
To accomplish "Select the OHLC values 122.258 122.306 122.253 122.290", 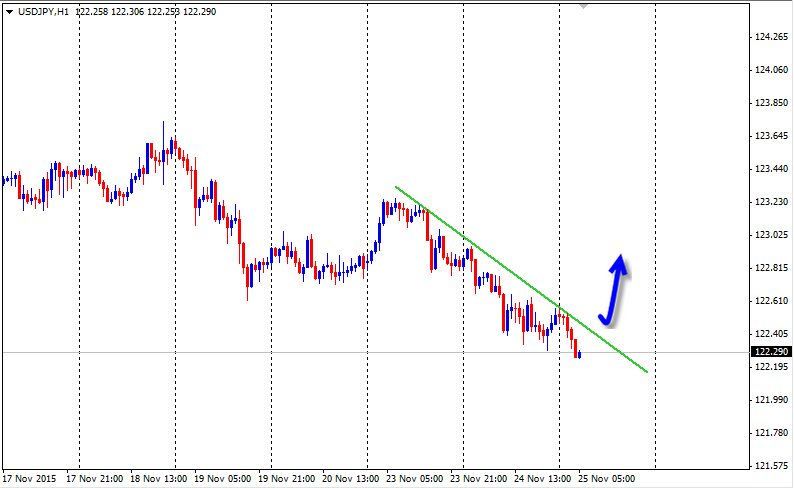I will tap(146, 12).
